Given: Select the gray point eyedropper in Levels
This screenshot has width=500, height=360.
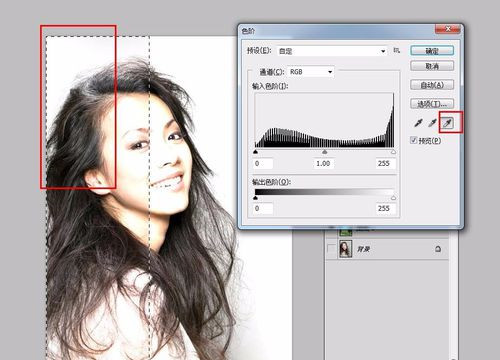Looking at the screenshot, I should (432, 123).
